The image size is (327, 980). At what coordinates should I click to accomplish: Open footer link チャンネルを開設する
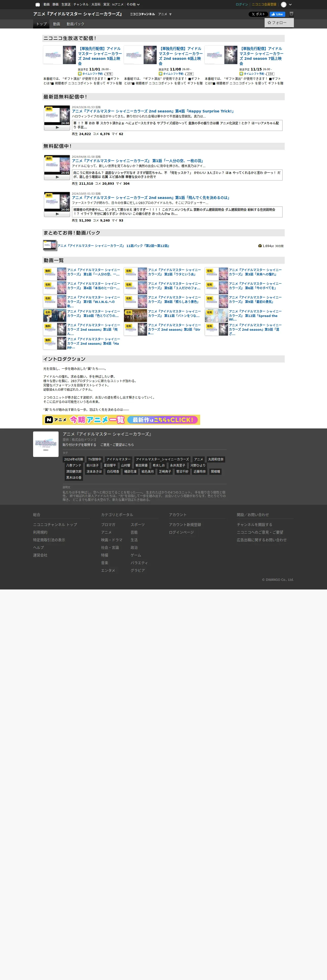point(254,525)
